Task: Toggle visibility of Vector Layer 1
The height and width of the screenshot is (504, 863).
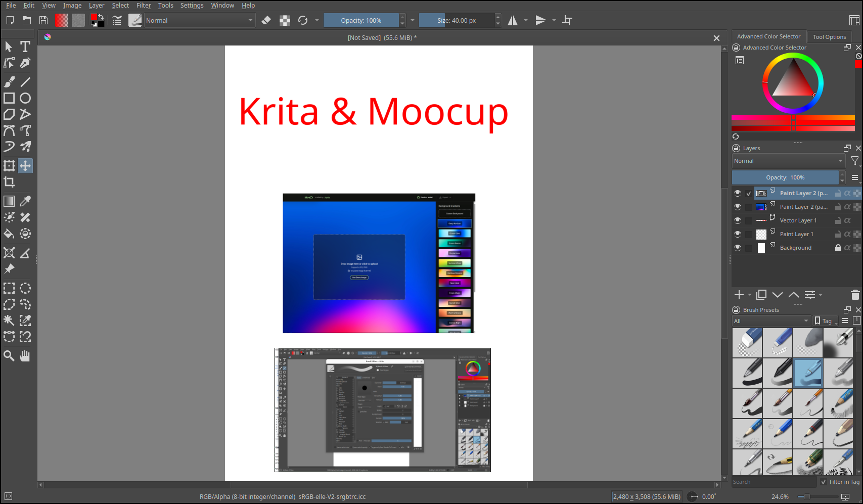Action: pos(738,220)
